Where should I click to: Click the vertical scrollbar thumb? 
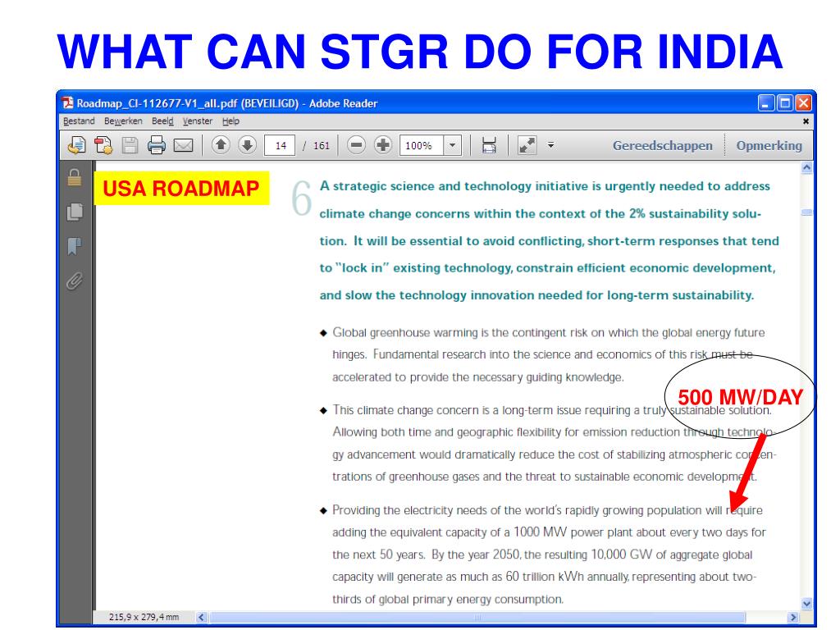tap(807, 212)
